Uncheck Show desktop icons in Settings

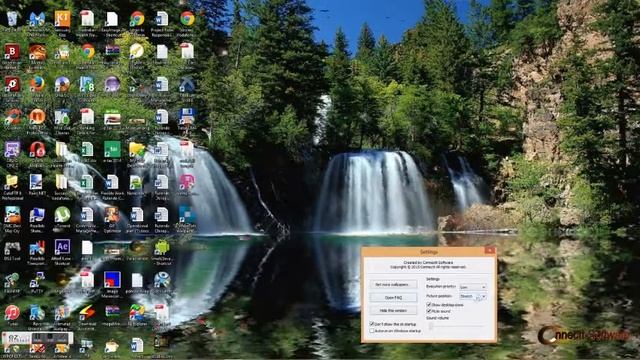pos(429,305)
